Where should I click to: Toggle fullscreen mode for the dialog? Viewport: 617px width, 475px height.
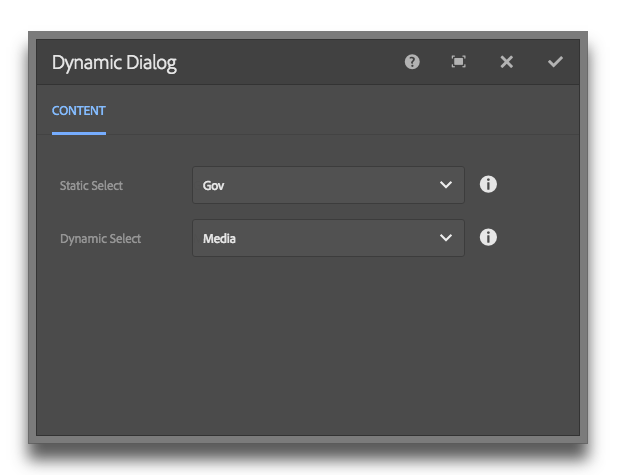pyautogui.click(x=458, y=62)
